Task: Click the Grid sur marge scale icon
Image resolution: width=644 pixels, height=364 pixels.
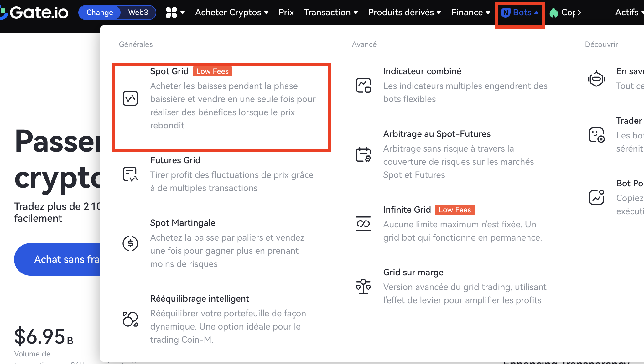Action: tap(363, 286)
